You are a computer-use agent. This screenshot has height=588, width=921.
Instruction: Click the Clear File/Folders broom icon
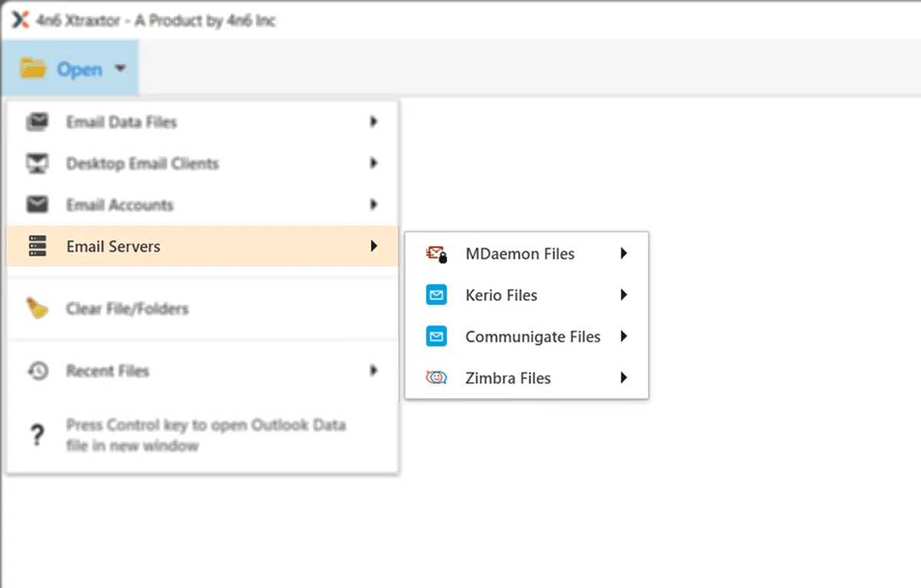(x=37, y=309)
